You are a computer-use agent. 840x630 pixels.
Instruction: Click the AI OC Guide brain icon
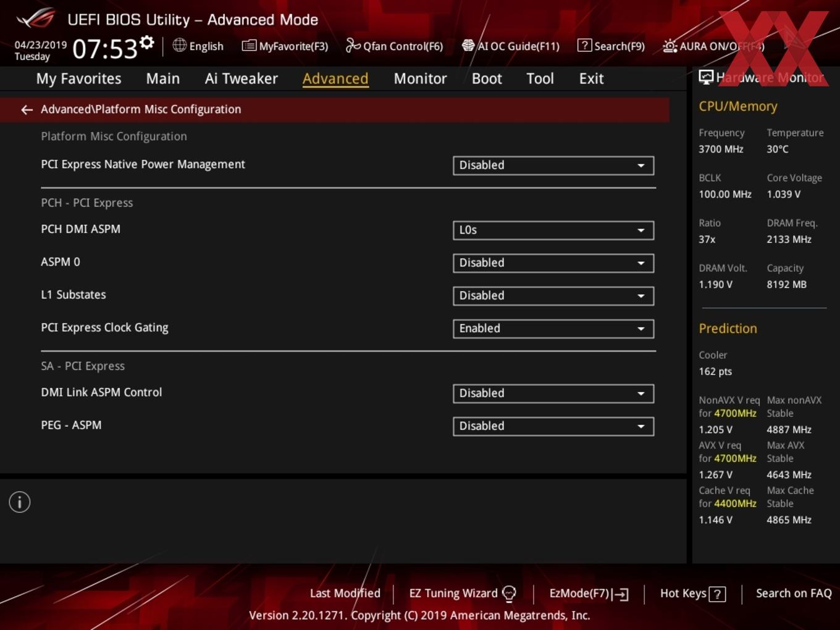click(468, 45)
